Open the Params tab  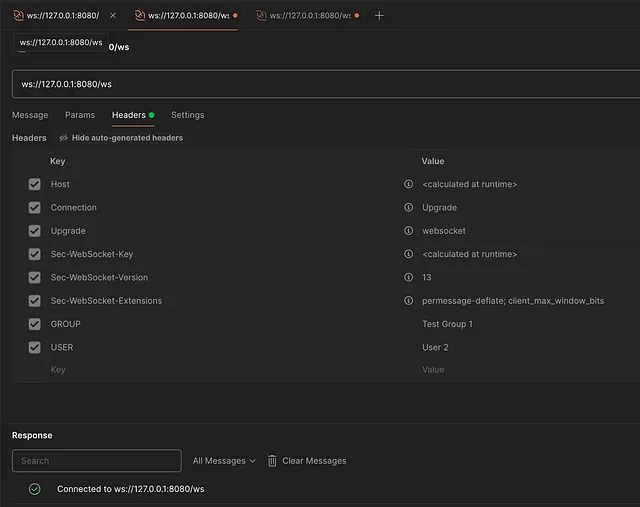click(80, 115)
